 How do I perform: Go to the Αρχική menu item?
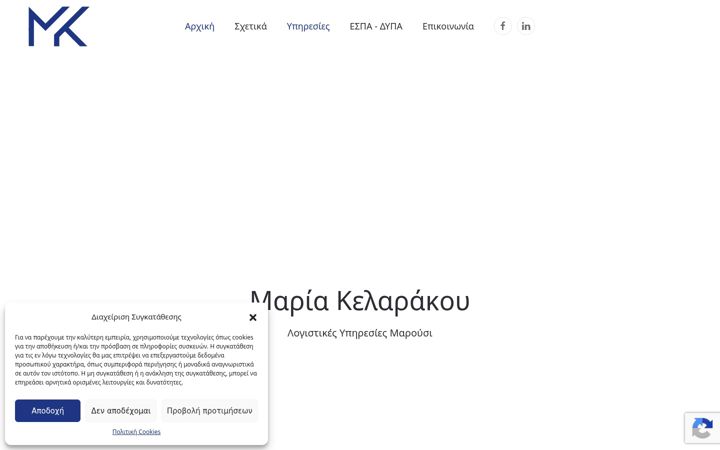pos(199,26)
